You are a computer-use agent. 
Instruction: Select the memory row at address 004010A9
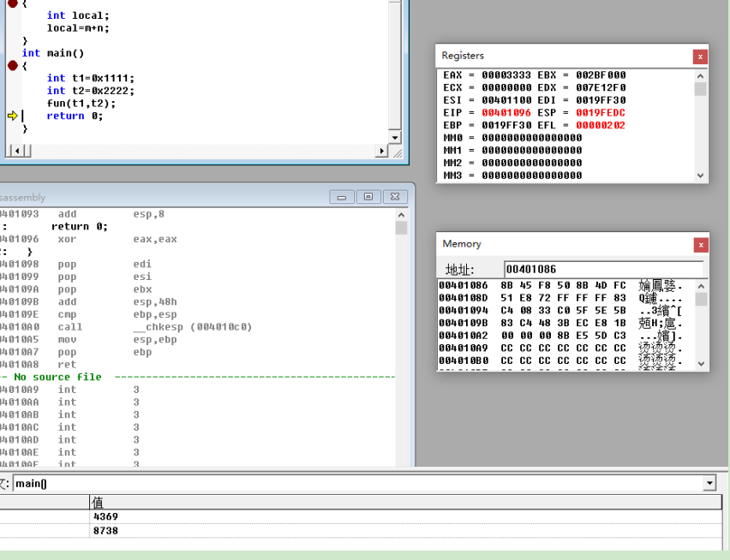560,349
